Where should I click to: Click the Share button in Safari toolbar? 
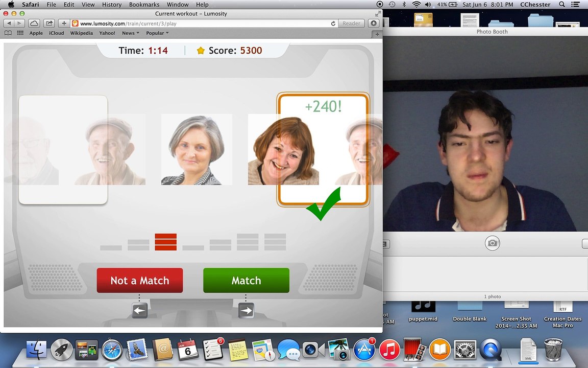[x=49, y=24]
